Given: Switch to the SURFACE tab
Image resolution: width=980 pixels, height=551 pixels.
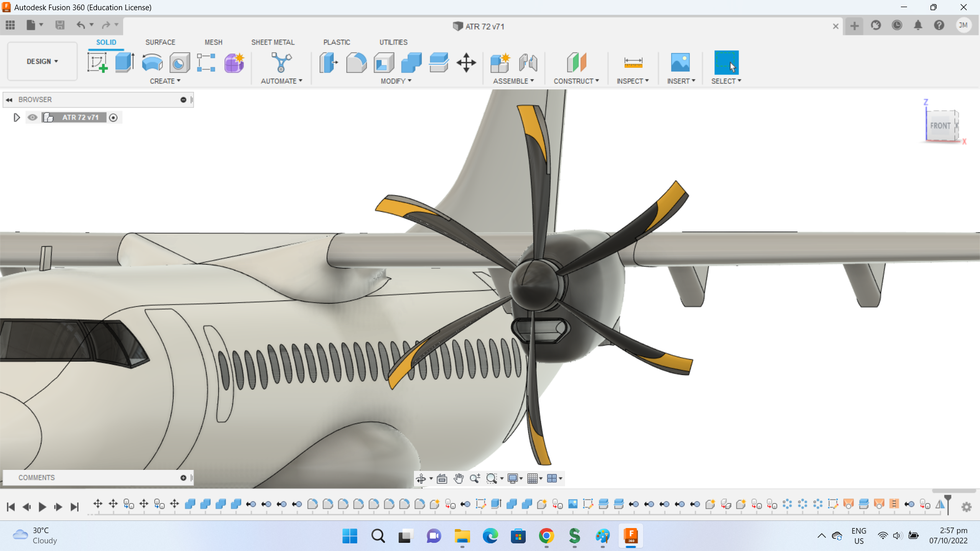Looking at the screenshot, I should click(160, 42).
